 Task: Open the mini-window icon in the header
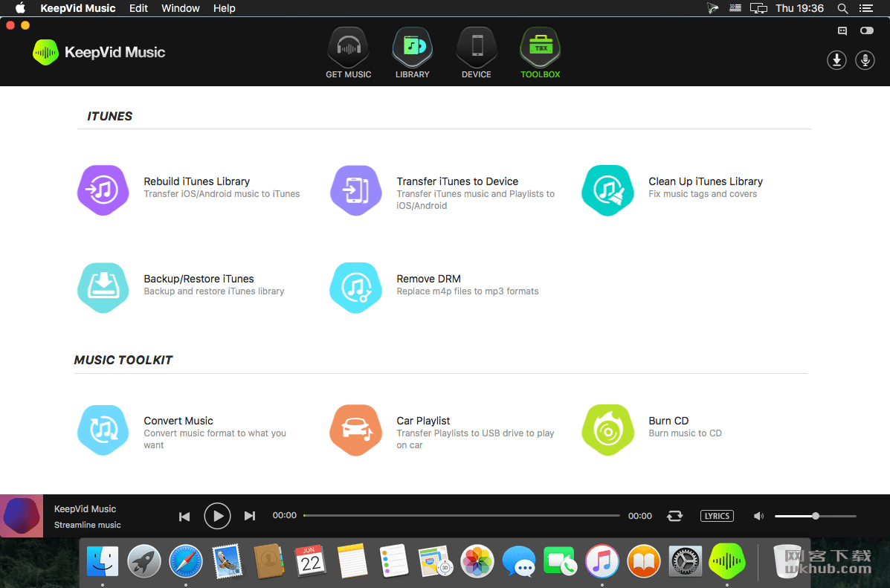click(842, 30)
